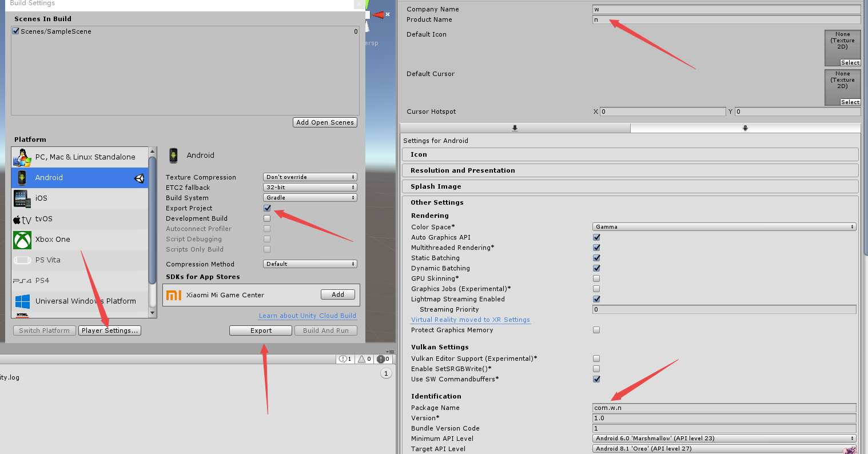
Task: Click the console error count icon
Action: point(381,359)
